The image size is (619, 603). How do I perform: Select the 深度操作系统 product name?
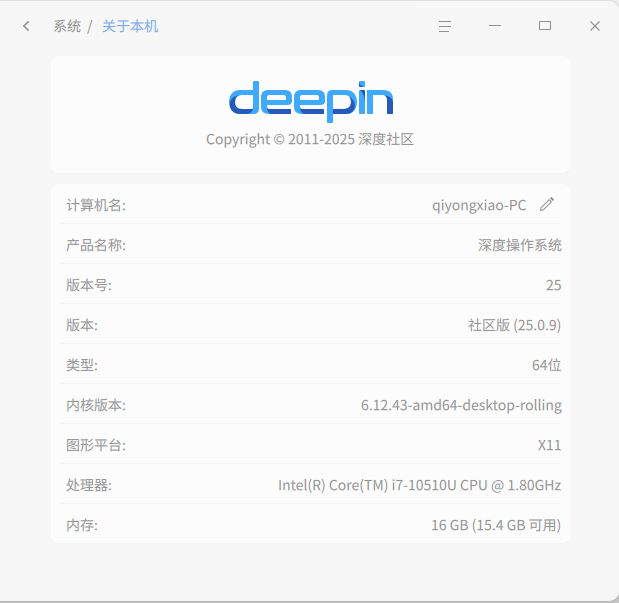tap(520, 245)
